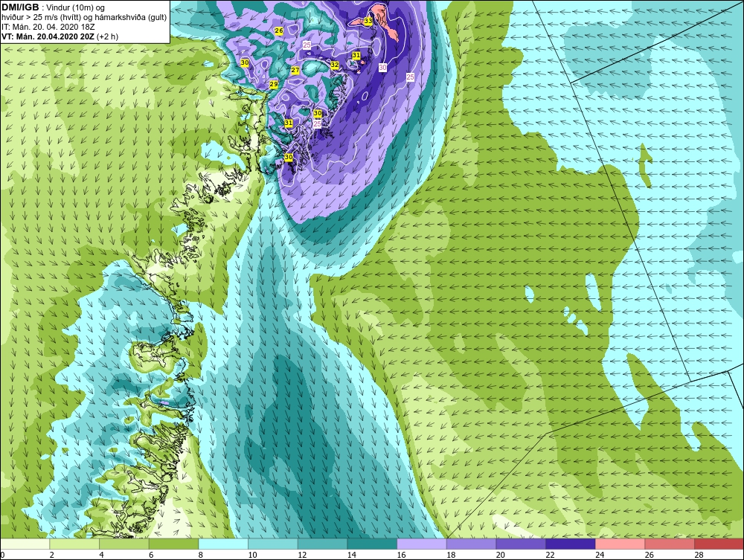This screenshot has width=744, height=560.
Task: Click the 20–22 m/s purple legend swatch
Action: pyautogui.click(x=521, y=544)
